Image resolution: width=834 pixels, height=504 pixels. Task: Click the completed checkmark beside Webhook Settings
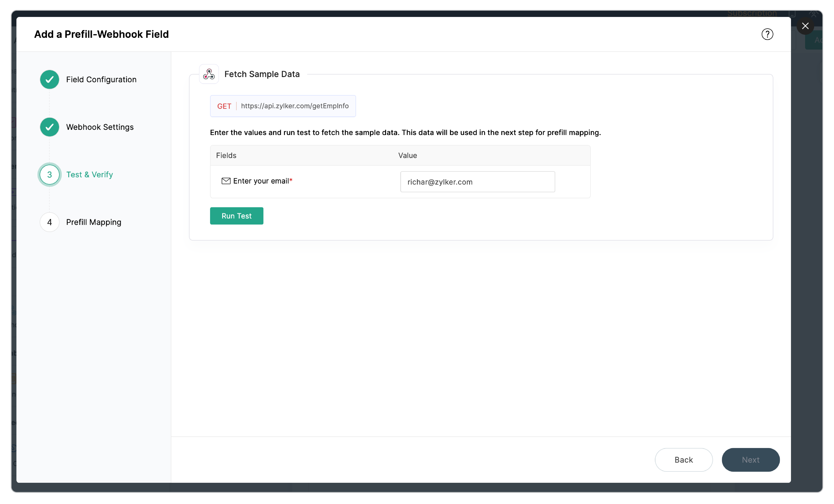coord(49,127)
